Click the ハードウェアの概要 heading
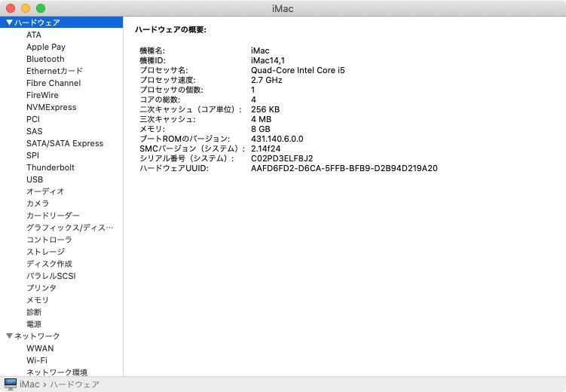The height and width of the screenshot is (392, 566). pyautogui.click(x=170, y=29)
